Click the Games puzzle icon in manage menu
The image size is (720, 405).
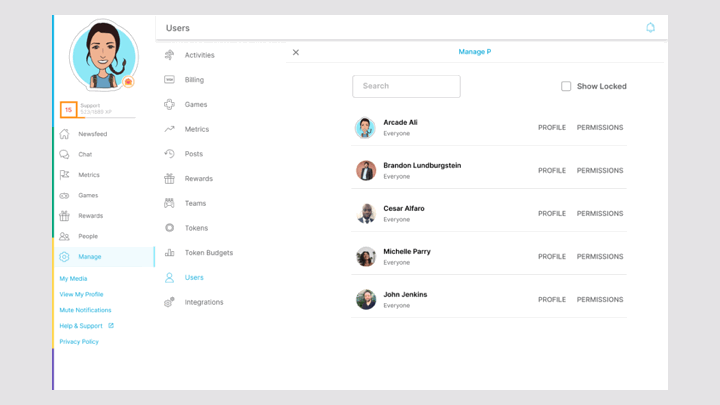pos(169,105)
